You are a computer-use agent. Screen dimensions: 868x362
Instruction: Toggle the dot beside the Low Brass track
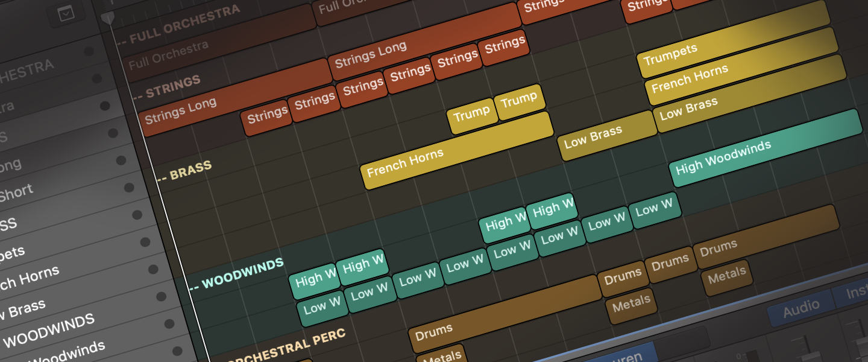tap(161, 297)
